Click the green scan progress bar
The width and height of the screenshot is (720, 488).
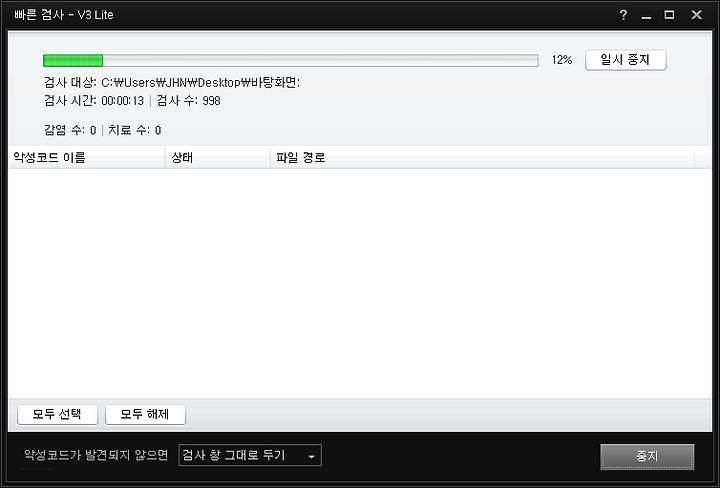[x=291, y=60]
